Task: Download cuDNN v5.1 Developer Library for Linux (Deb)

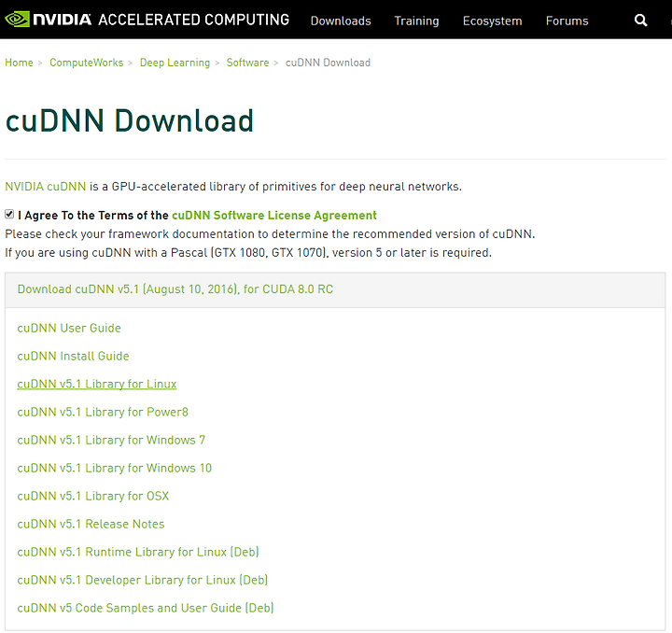Action: point(143,580)
